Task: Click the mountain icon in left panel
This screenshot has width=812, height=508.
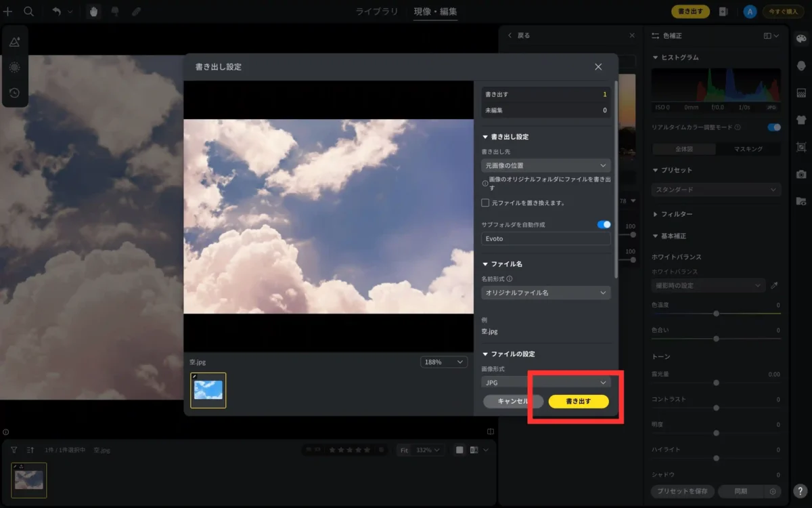Action: coord(15,42)
